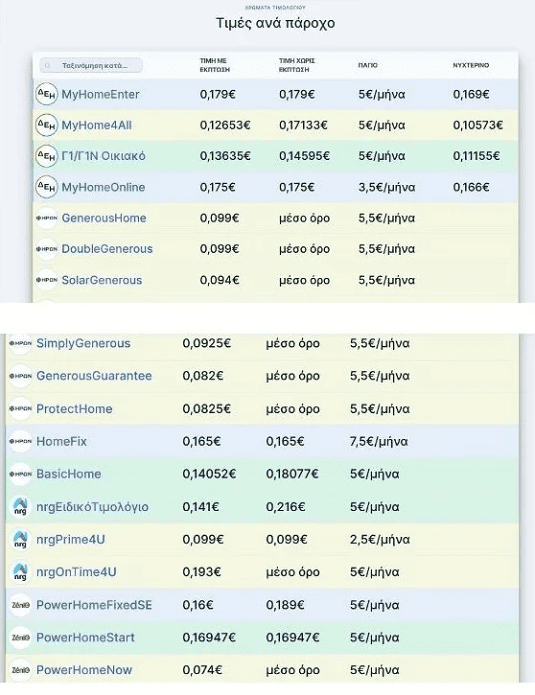Click the ΗΡΩΝ logo beside SimplyGenerous
Viewport: 535px width, 695px height.
tap(20, 343)
